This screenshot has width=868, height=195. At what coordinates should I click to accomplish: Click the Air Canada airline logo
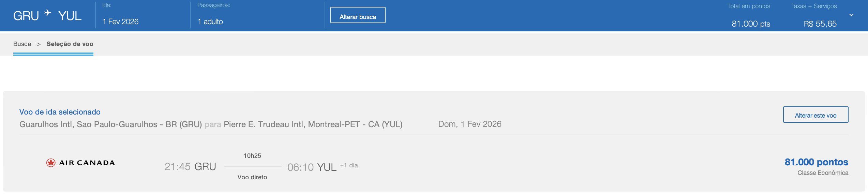pyautogui.click(x=80, y=163)
